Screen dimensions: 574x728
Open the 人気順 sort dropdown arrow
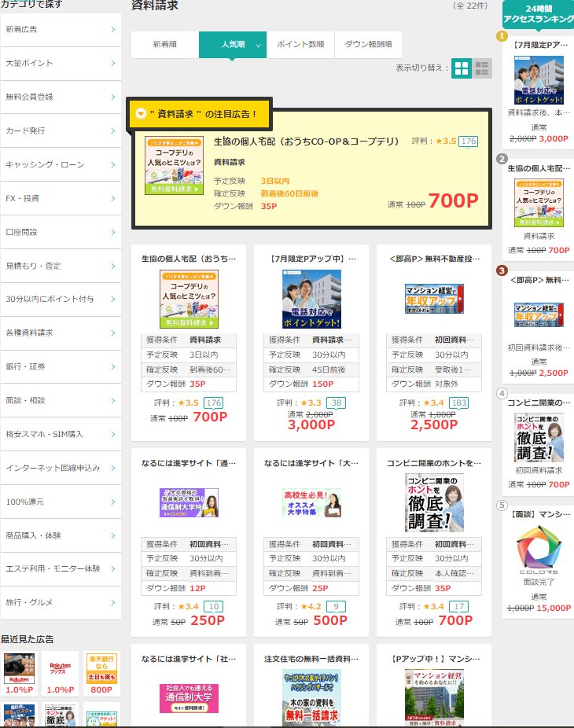[258, 46]
